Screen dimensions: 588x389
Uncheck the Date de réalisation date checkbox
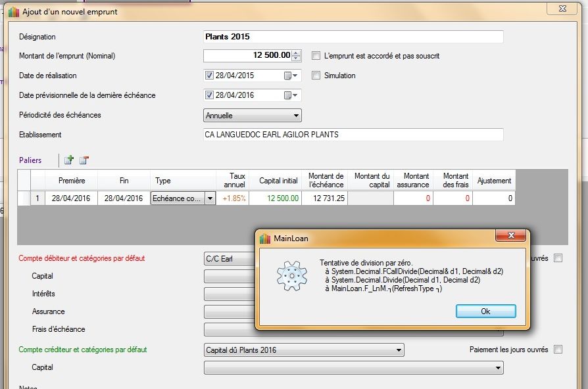click(x=209, y=76)
